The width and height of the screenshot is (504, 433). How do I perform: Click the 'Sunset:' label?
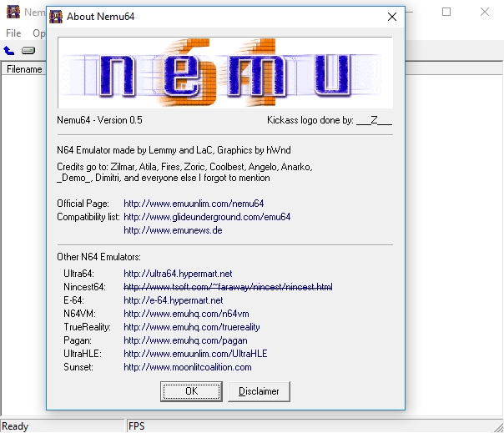[78, 367]
